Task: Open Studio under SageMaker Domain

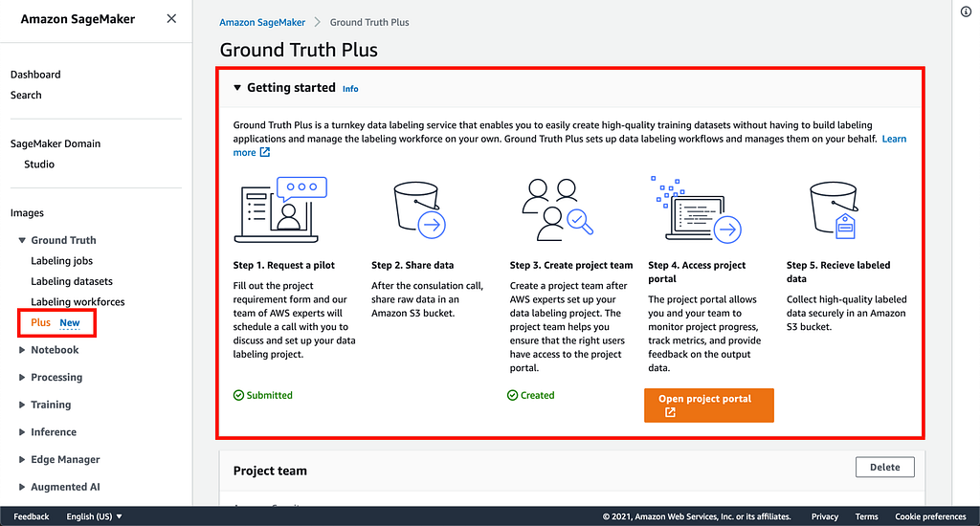Action: point(38,164)
